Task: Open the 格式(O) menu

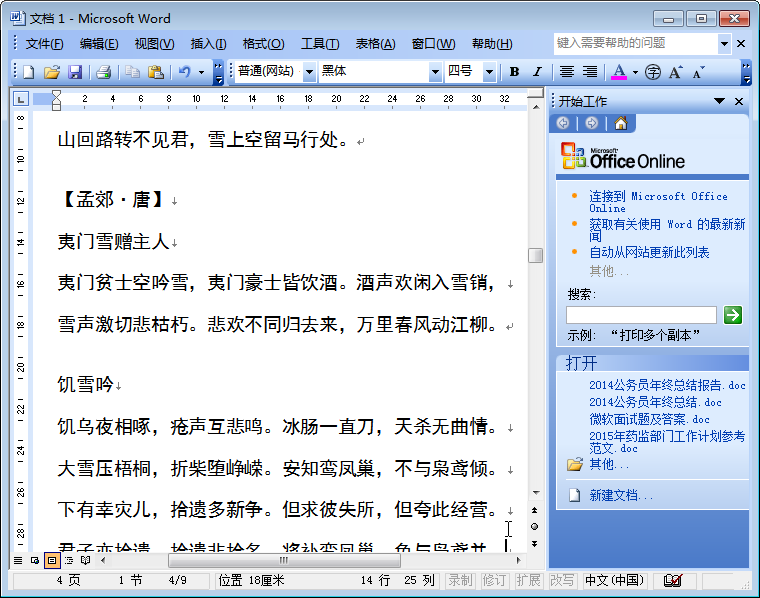Action: [x=263, y=44]
